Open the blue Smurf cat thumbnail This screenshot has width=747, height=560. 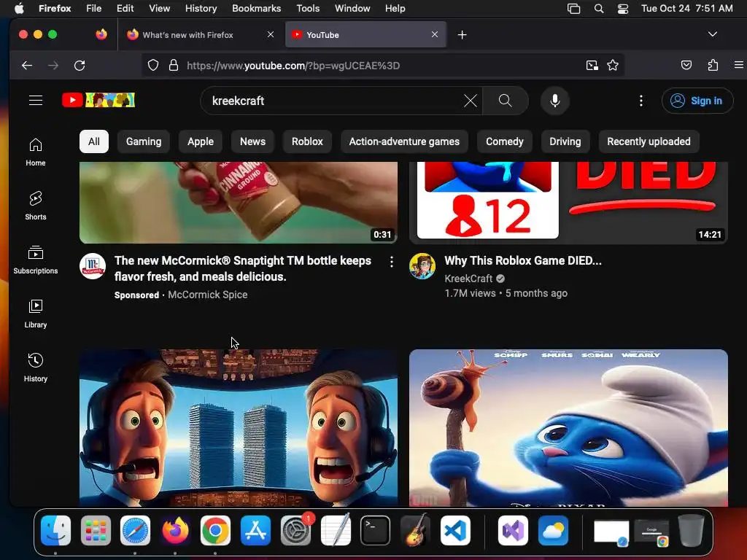pos(568,427)
